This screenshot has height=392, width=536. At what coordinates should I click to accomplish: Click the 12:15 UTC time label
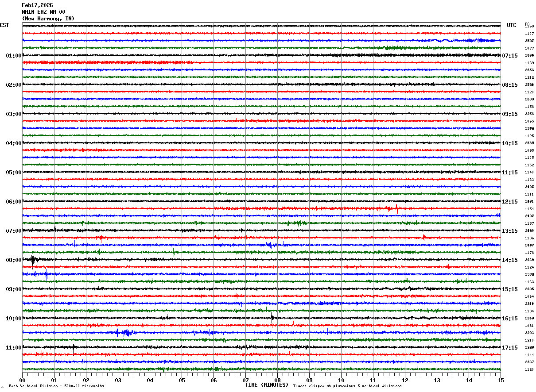[510, 202]
